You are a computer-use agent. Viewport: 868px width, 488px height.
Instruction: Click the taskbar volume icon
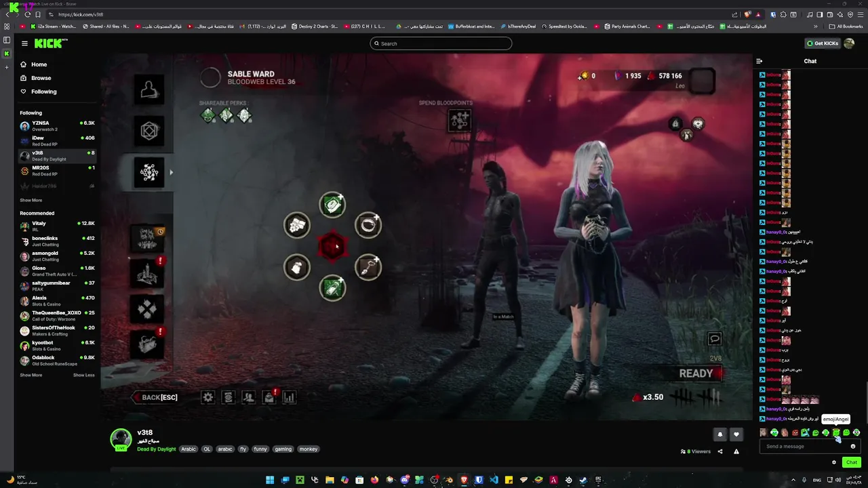click(x=837, y=480)
